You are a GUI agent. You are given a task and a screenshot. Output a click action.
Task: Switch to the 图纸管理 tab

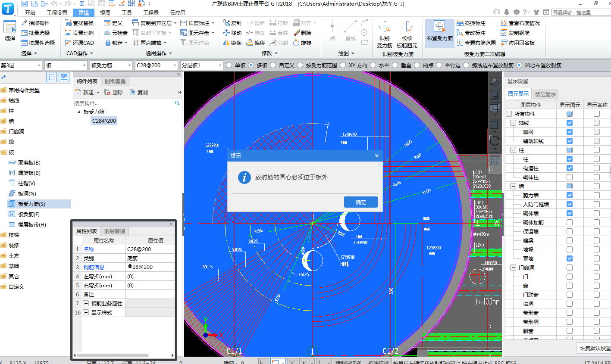115,81
